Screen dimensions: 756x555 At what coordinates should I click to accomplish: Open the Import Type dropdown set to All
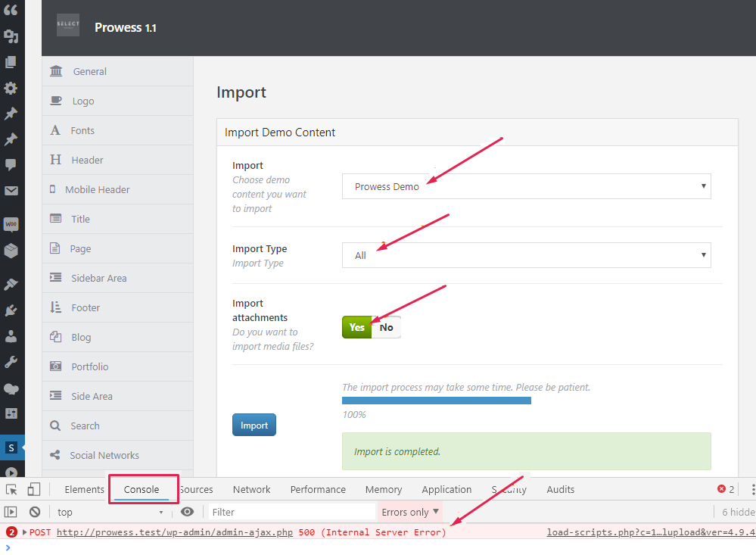pyautogui.click(x=526, y=255)
